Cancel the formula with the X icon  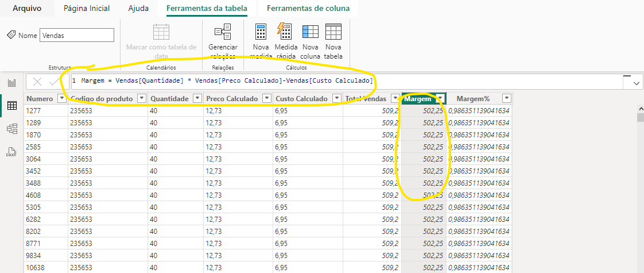[37, 82]
